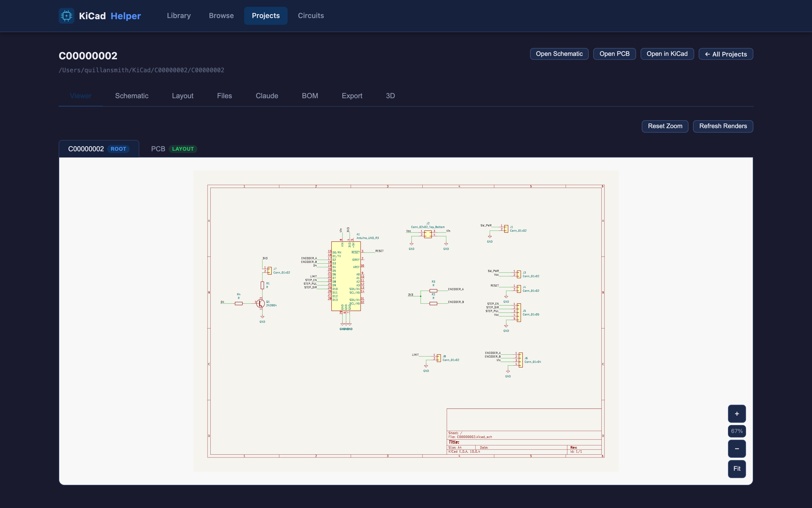Click the Fit view button

(x=737, y=469)
